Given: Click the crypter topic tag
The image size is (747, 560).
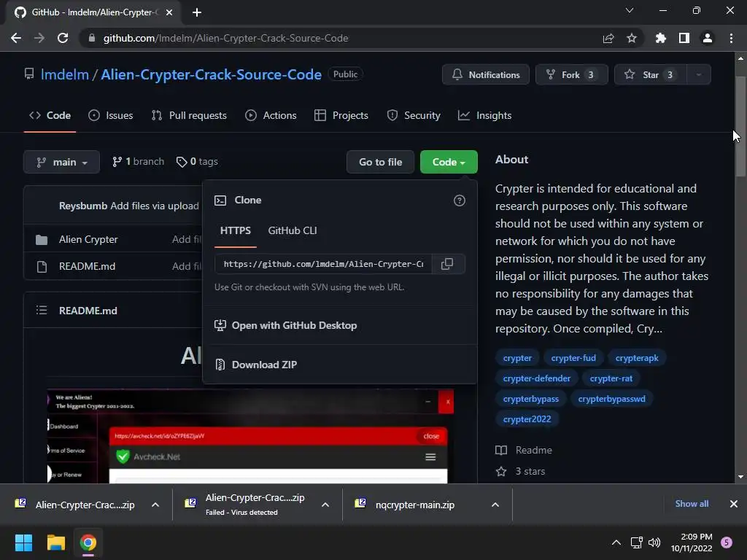Looking at the screenshot, I should pyautogui.click(x=517, y=358).
